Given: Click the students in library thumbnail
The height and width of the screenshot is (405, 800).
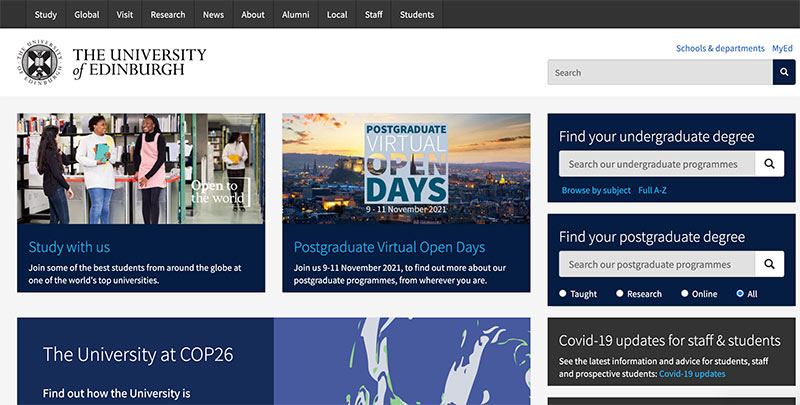Looking at the screenshot, I should 141,168.
